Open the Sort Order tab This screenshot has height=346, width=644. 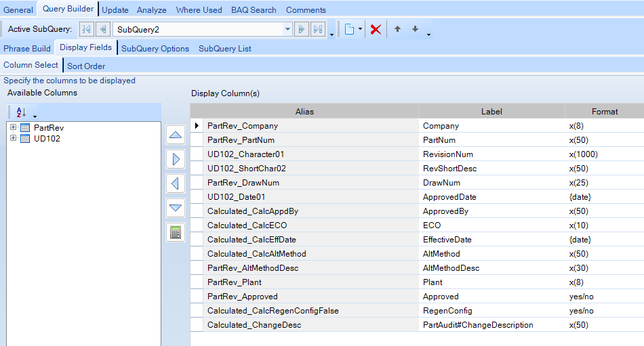tap(86, 66)
